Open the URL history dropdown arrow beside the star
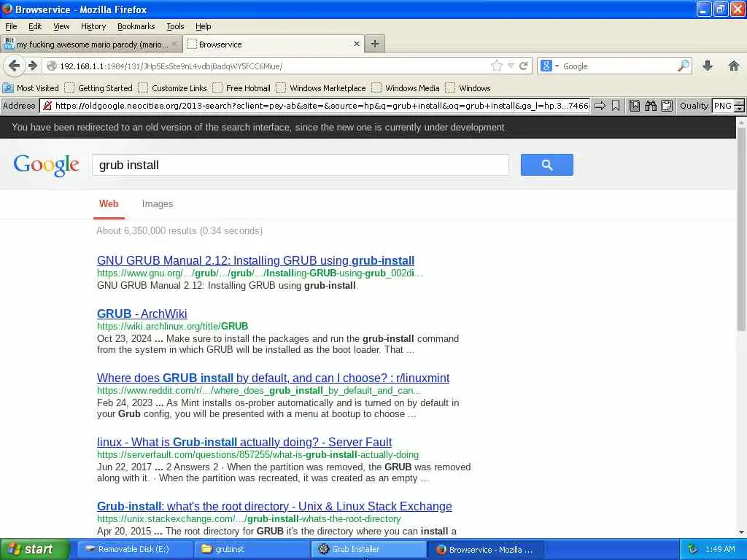 (x=511, y=66)
